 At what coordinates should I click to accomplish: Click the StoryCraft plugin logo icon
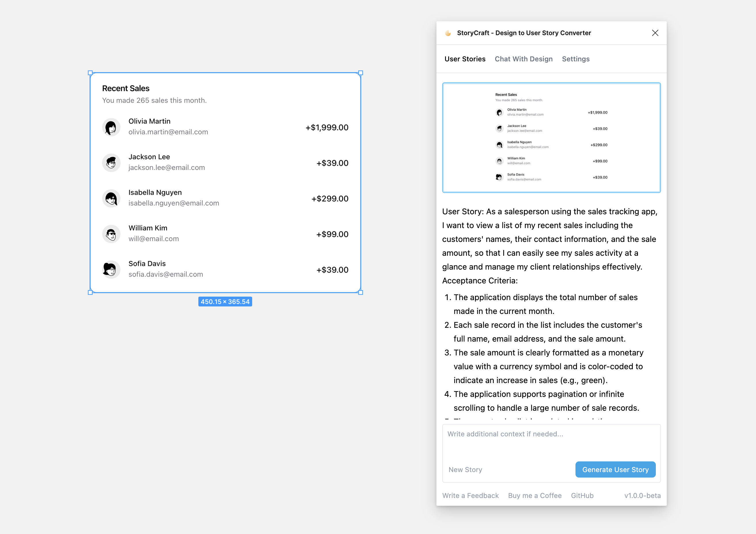[x=448, y=33]
